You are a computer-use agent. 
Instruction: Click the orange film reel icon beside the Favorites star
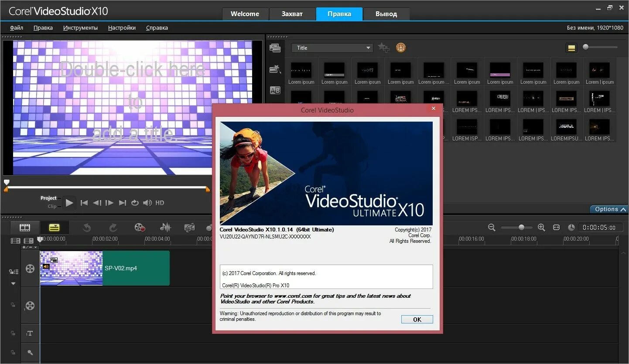point(401,48)
